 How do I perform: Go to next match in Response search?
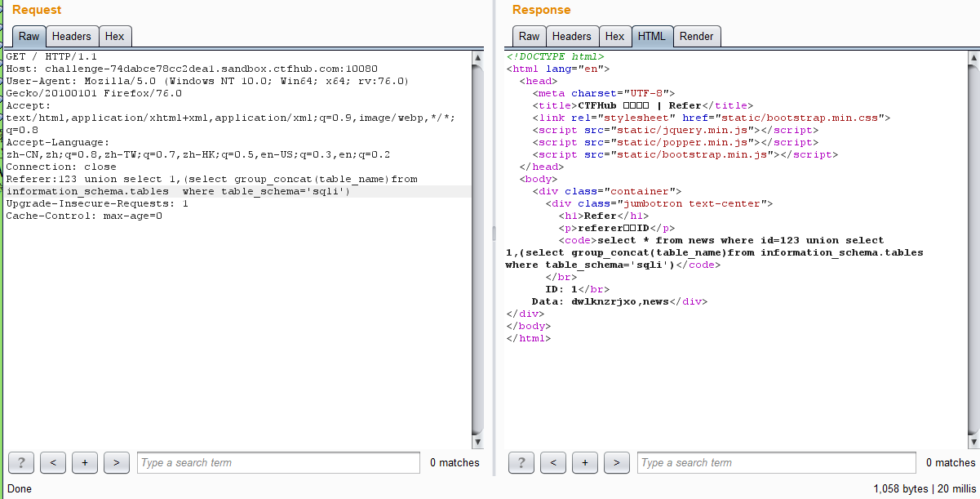coord(617,462)
